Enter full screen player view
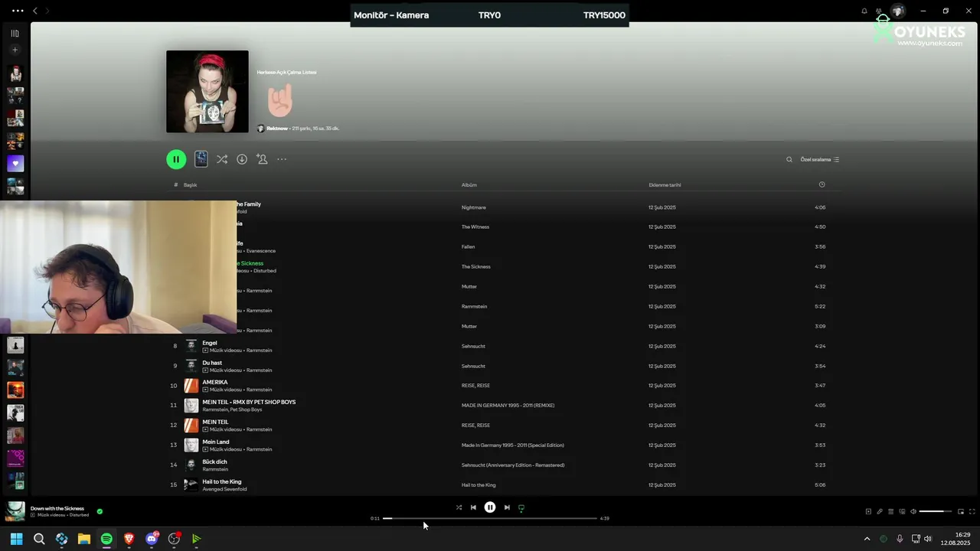 point(972,511)
